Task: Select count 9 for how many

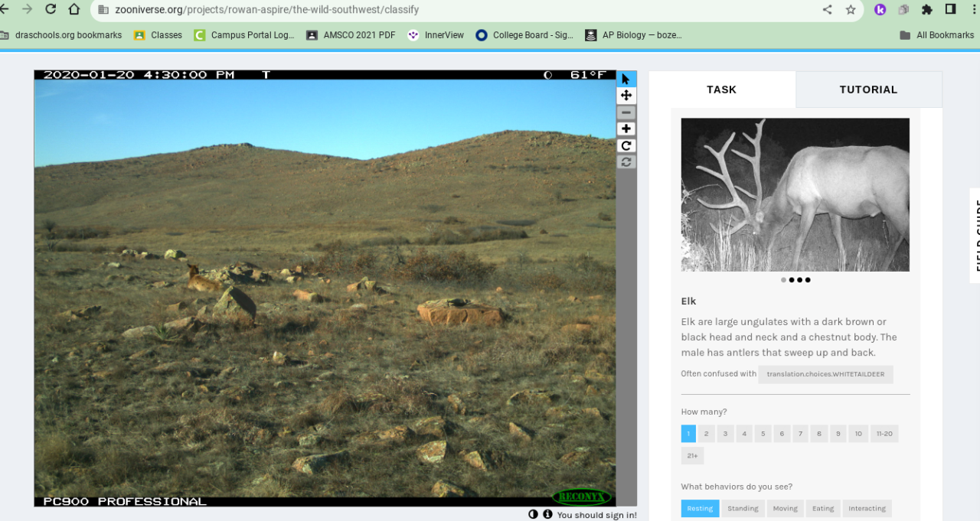Action: coord(838,434)
